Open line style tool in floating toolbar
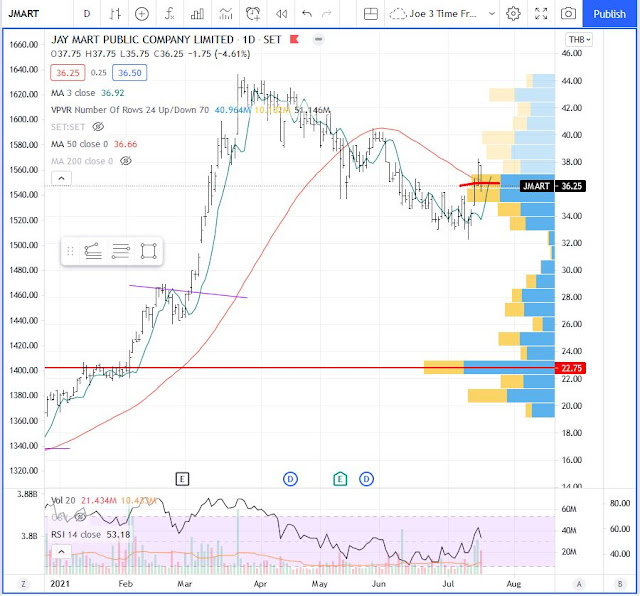Image resolution: width=640 pixels, height=596 pixels. (93, 251)
